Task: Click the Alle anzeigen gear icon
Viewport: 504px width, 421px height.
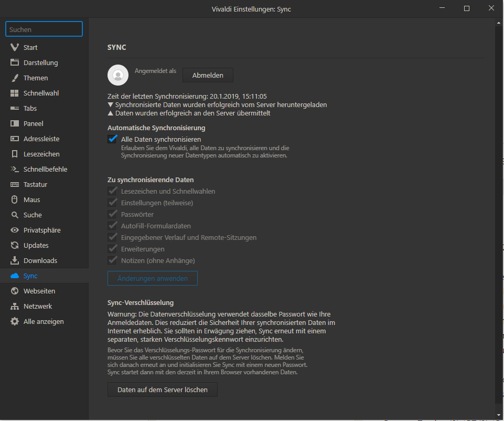Action: pyautogui.click(x=15, y=321)
